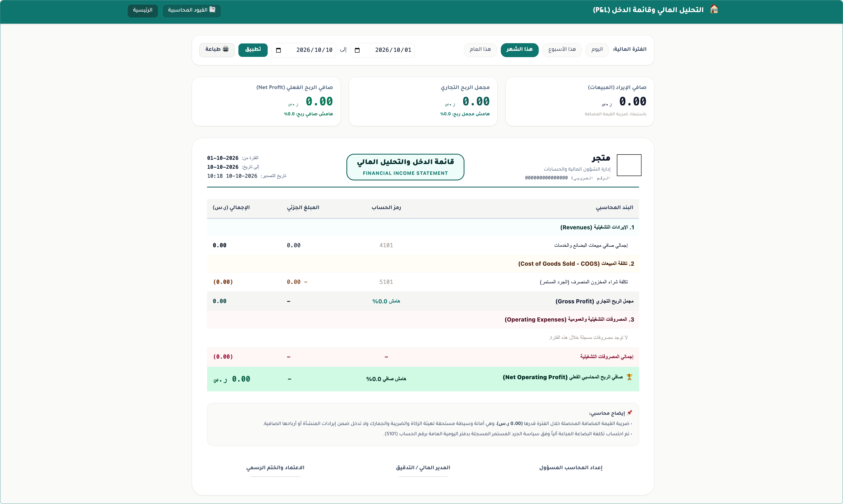Click the مجمل الربح التجاري summary card
The width and height of the screenshot is (843, 504).
tap(423, 101)
